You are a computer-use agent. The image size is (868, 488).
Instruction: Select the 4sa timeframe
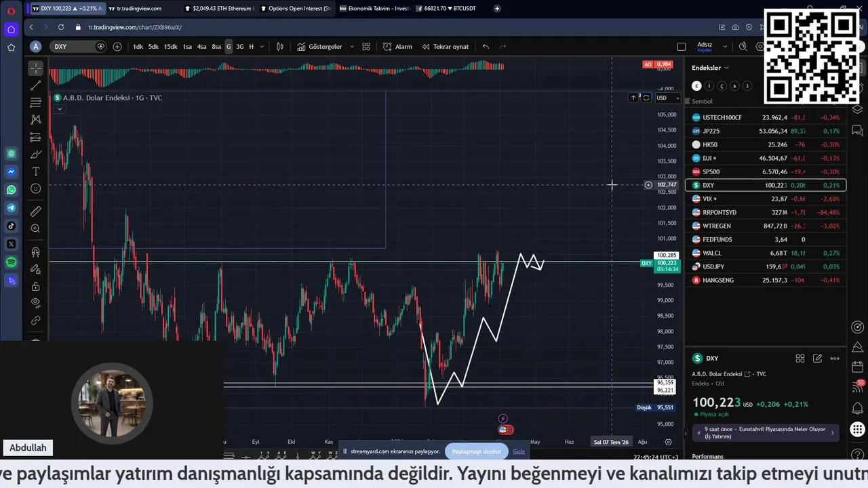point(201,47)
